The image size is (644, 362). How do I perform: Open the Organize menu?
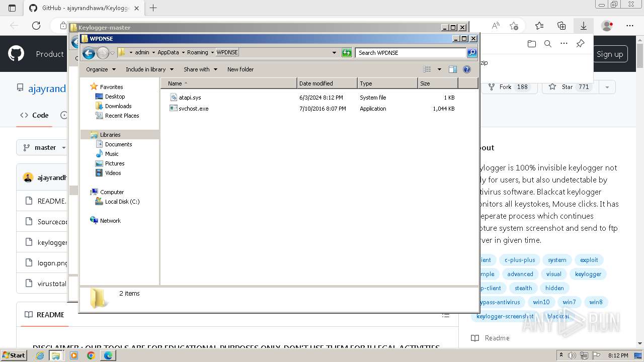pos(101,69)
